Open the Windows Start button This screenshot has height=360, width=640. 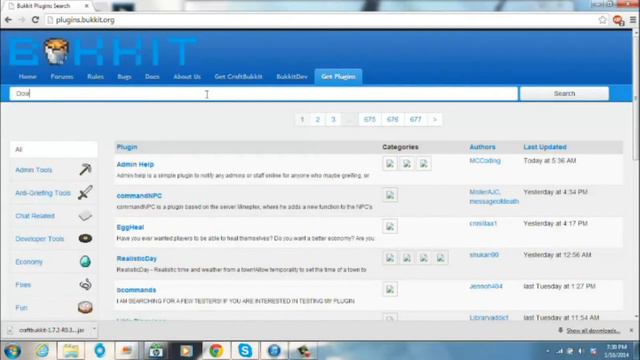tap(12, 351)
